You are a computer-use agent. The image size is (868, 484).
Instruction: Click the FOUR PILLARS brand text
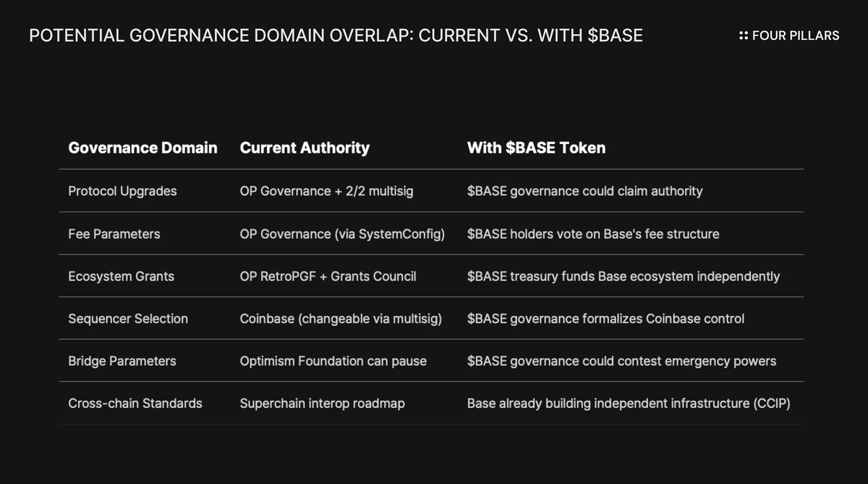tap(796, 35)
